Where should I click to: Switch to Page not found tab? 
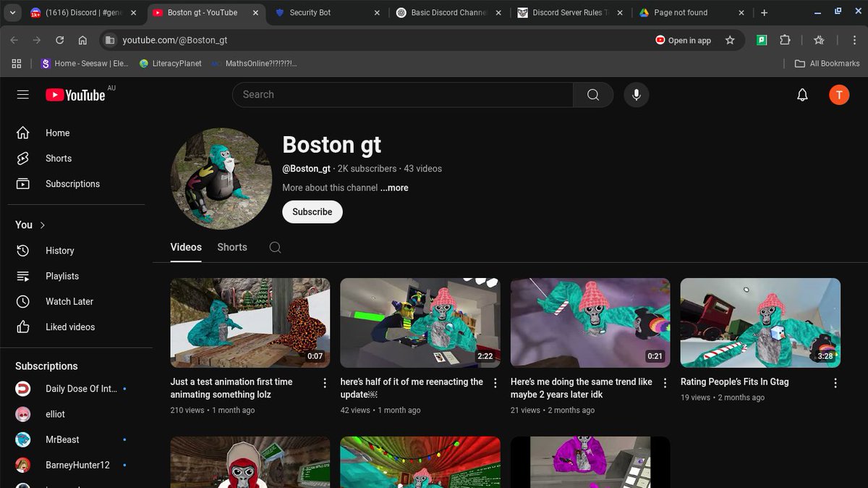pyautogui.click(x=692, y=12)
